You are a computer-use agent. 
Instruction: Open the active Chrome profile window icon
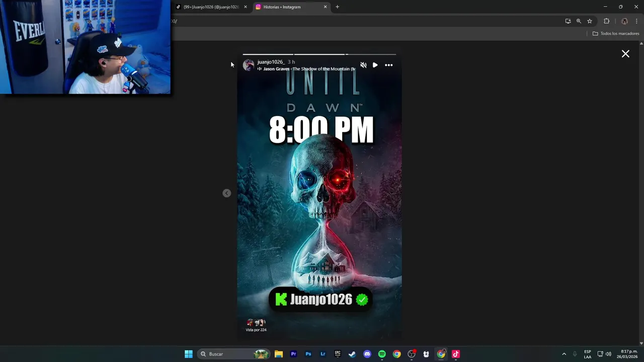pos(441,354)
